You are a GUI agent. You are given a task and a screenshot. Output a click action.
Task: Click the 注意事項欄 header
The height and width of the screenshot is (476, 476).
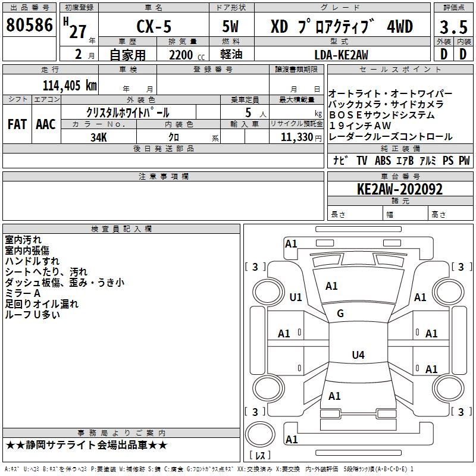[164, 176]
